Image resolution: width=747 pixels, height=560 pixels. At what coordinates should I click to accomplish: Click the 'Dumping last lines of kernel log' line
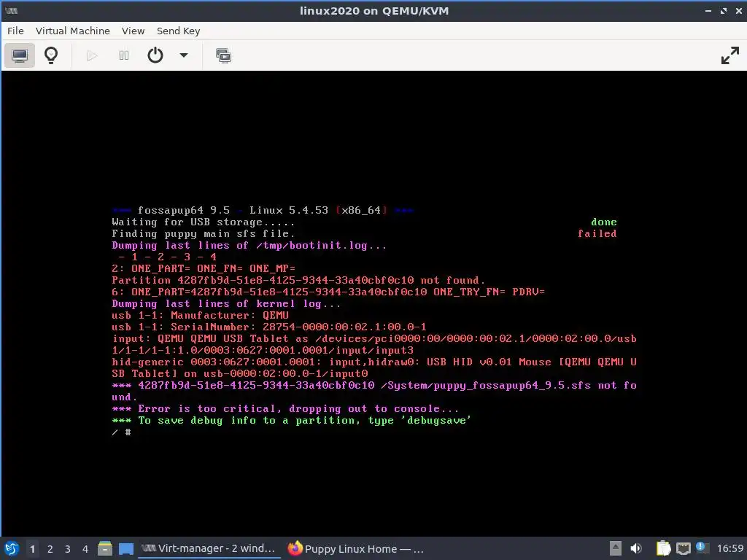pos(226,304)
